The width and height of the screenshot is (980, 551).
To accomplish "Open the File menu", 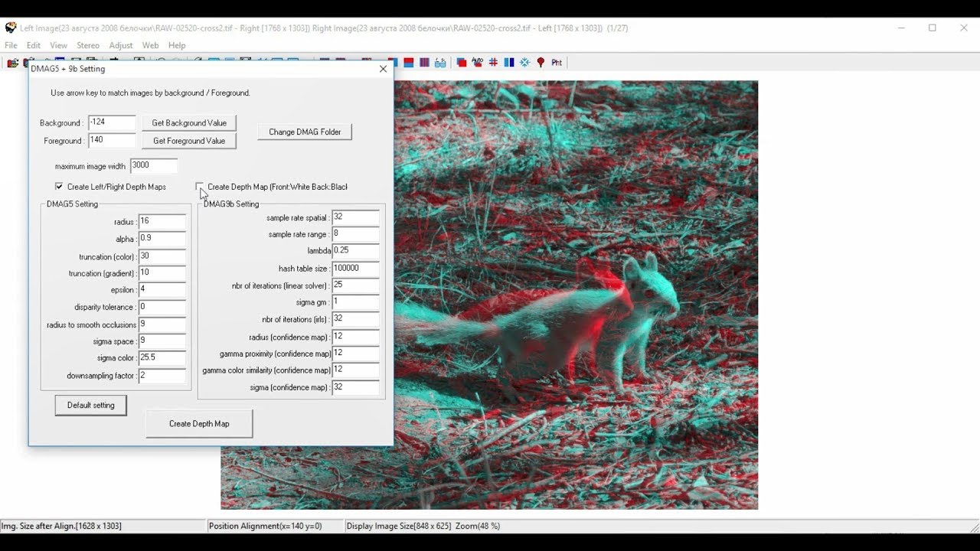I will click(11, 45).
